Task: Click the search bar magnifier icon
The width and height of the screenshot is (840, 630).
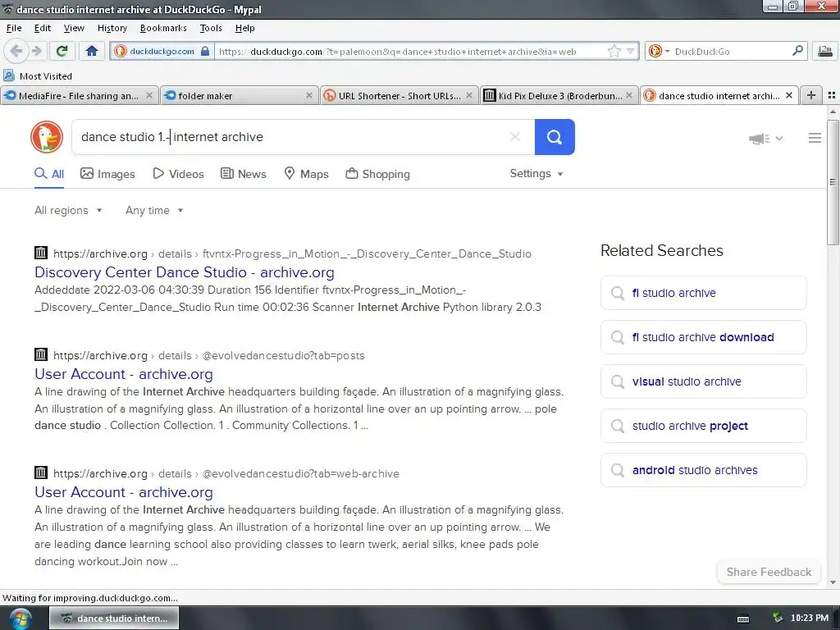Action: (x=797, y=51)
